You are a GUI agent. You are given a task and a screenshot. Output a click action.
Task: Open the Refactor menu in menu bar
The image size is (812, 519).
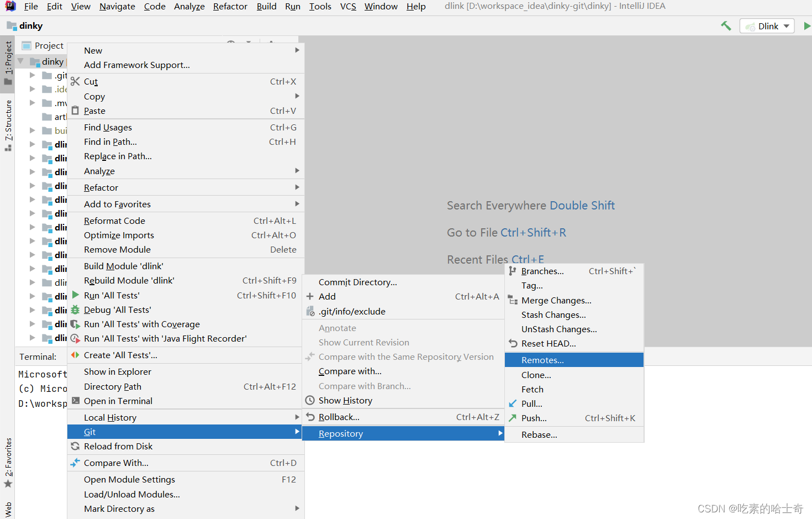coord(230,6)
